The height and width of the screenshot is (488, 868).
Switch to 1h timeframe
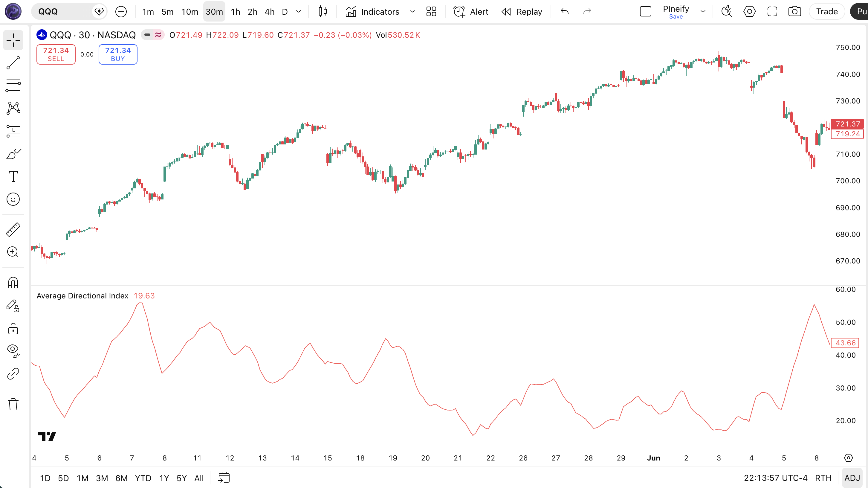[236, 11]
